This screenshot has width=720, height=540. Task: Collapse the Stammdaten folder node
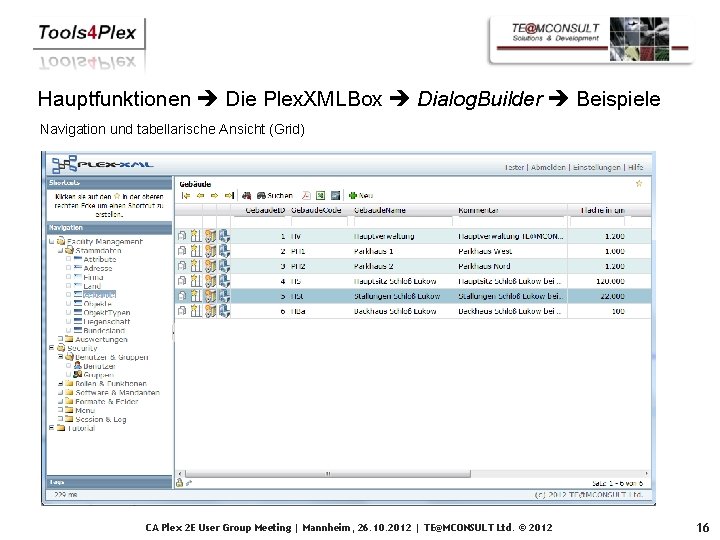[x=60, y=250]
